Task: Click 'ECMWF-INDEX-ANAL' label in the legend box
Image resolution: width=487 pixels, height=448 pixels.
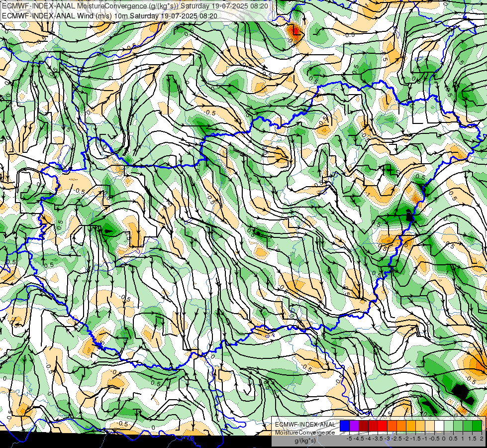Action: pyautogui.click(x=305, y=425)
